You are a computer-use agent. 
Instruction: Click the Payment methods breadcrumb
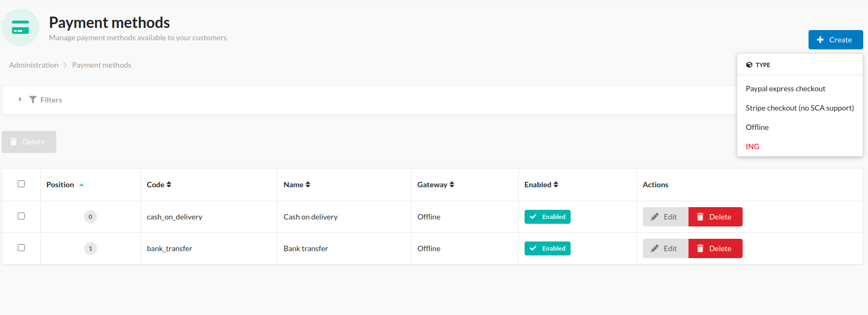(102, 65)
